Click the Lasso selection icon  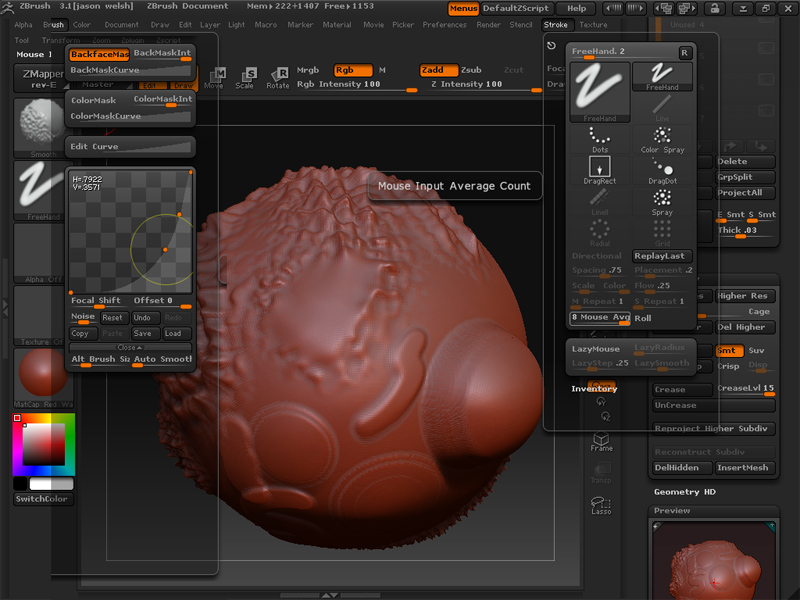pyautogui.click(x=602, y=505)
